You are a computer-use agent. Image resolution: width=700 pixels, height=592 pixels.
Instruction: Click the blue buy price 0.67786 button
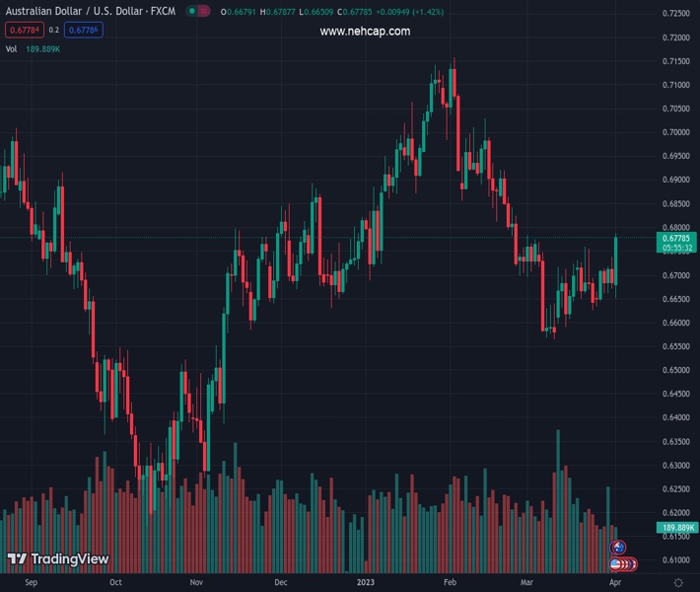coord(85,30)
